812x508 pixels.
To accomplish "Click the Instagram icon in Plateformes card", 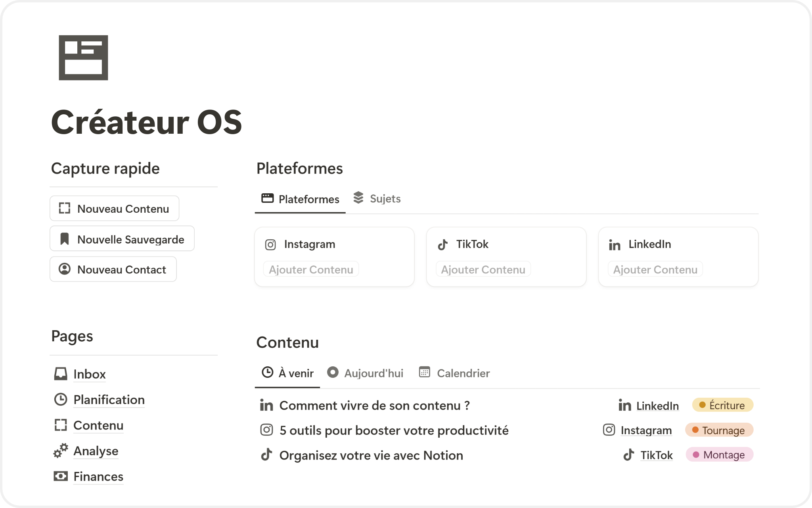I will tap(270, 244).
